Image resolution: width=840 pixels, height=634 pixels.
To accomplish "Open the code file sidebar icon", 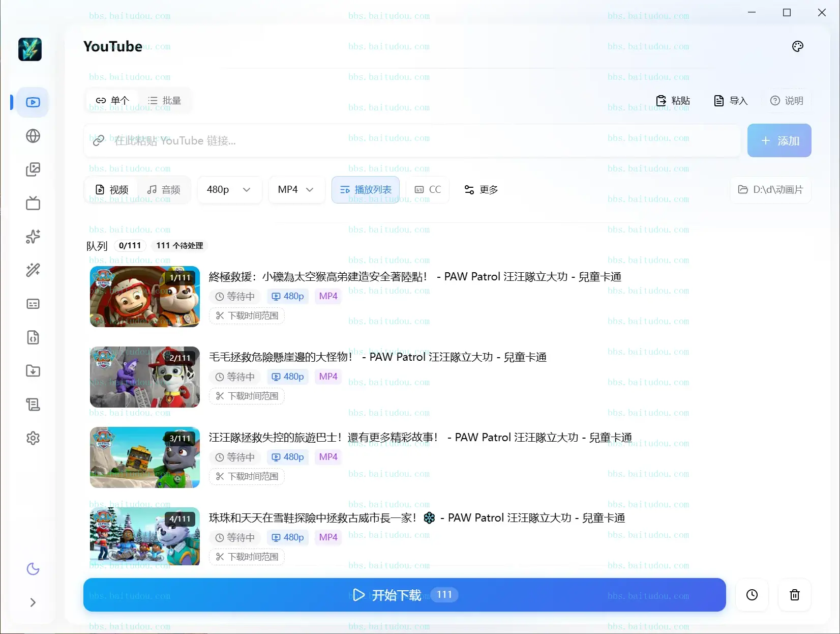I will coord(33,337).
